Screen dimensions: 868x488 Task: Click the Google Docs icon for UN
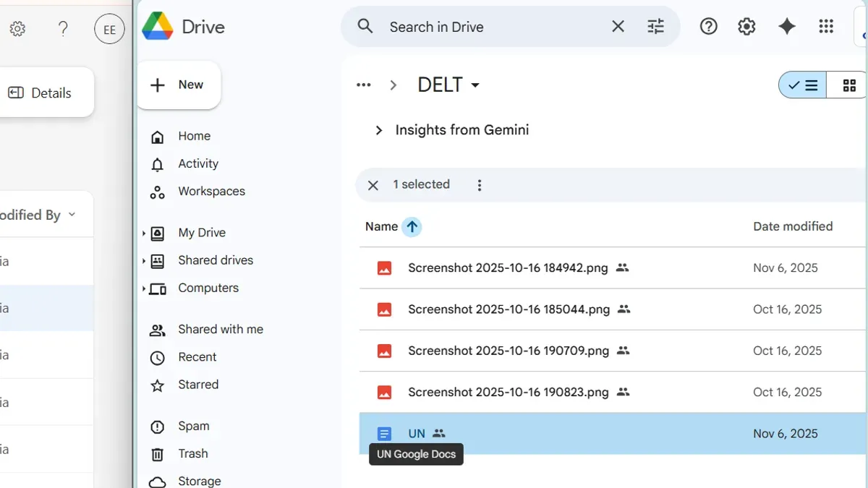pos(384,434)
